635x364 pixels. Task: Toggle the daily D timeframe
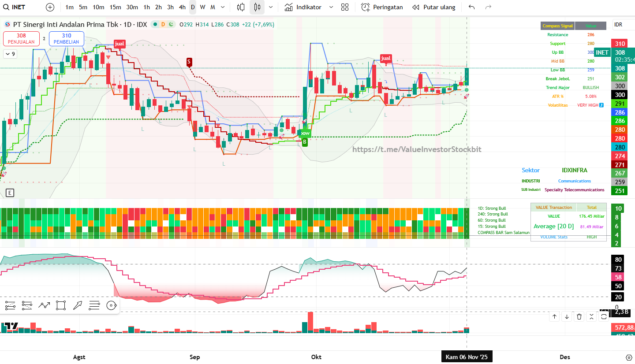click(193, 7)
